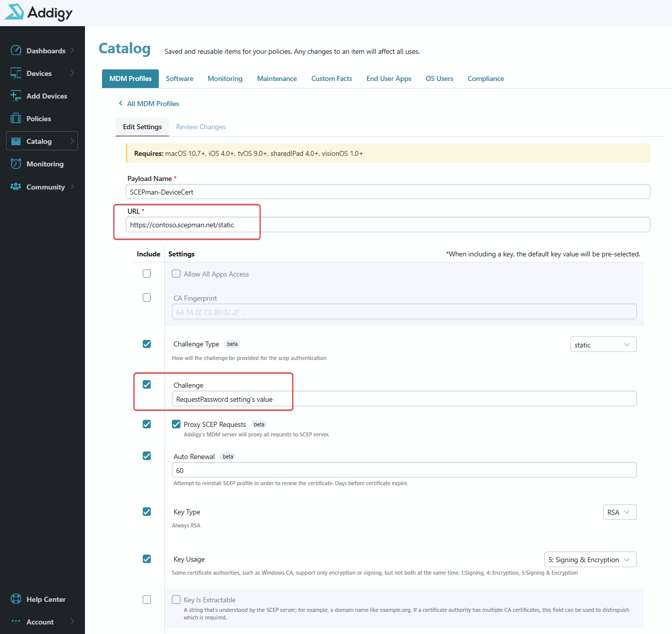This screenshot has width=672, height=634.
Task: Open the Challenge Type static dropdown
Action: point(603,344)
